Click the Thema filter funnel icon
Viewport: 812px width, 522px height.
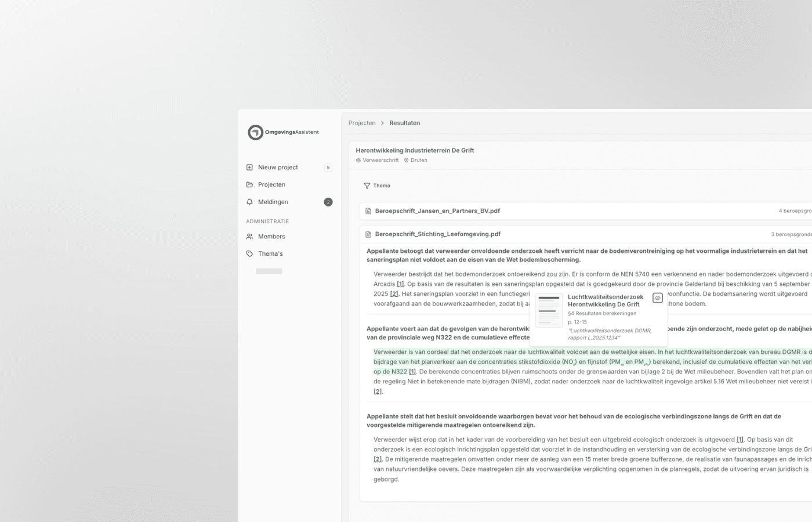[x=368, y=186]
